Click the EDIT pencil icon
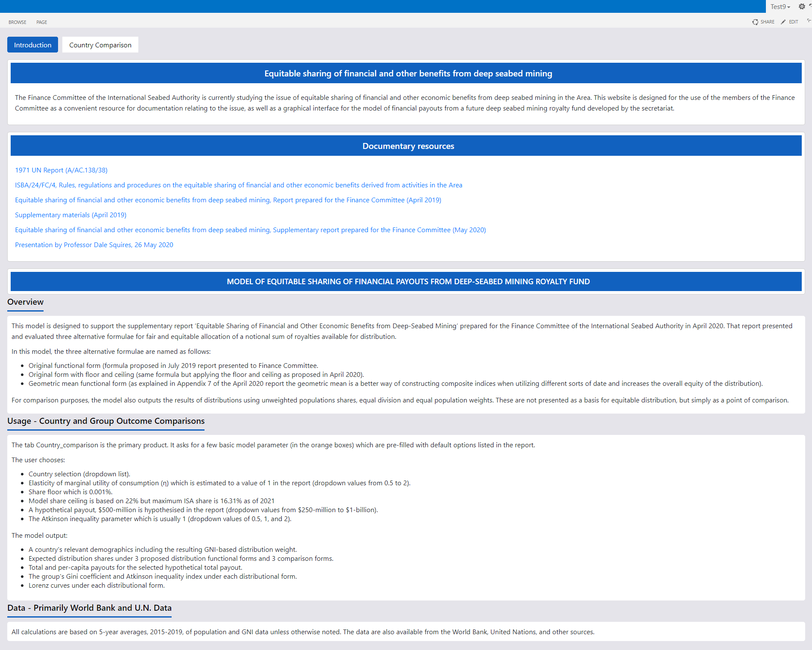 pos(783,22)
